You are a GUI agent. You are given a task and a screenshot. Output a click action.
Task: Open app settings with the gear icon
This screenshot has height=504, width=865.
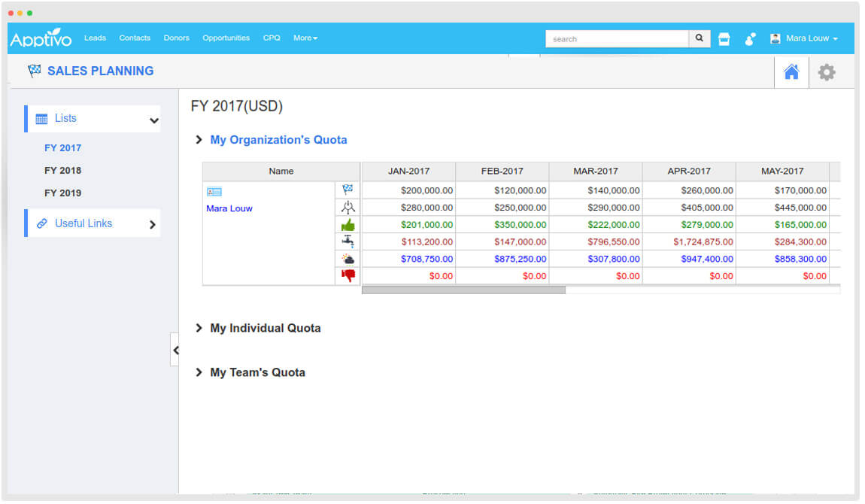tap(827, 71)
